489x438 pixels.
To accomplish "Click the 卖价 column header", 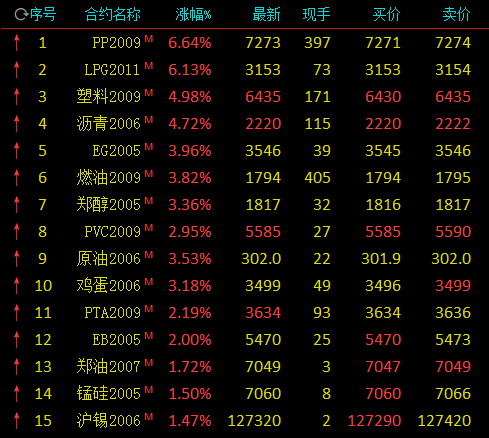I will 456,15.
